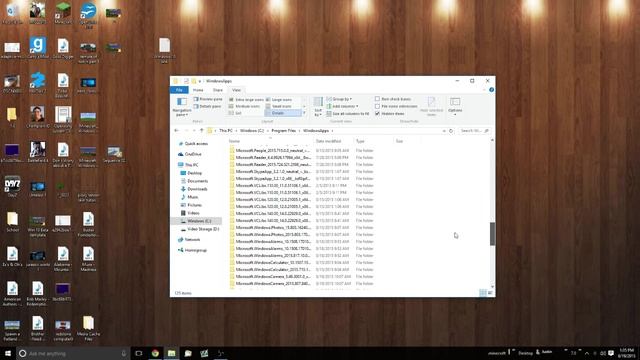This screenshot has width=640, height=360.
Task: Go up one folder level arrow
Action: tap(201, 131)
